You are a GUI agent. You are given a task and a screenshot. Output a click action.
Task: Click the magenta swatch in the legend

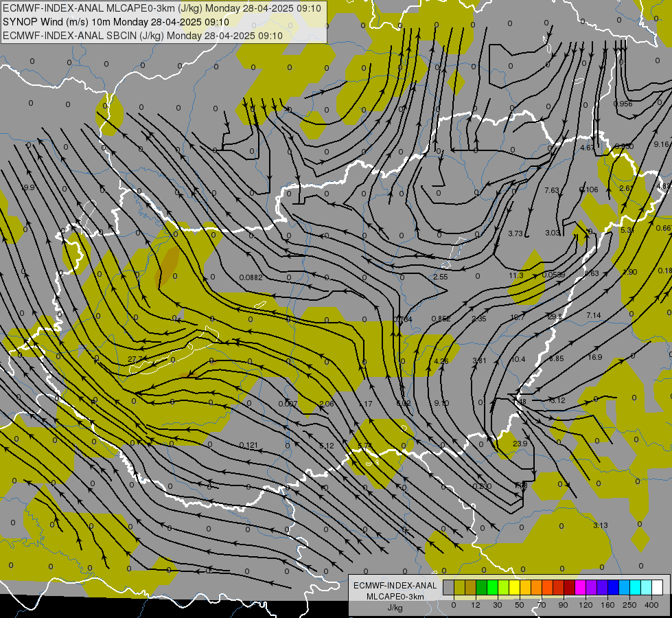tap(581, 587)
